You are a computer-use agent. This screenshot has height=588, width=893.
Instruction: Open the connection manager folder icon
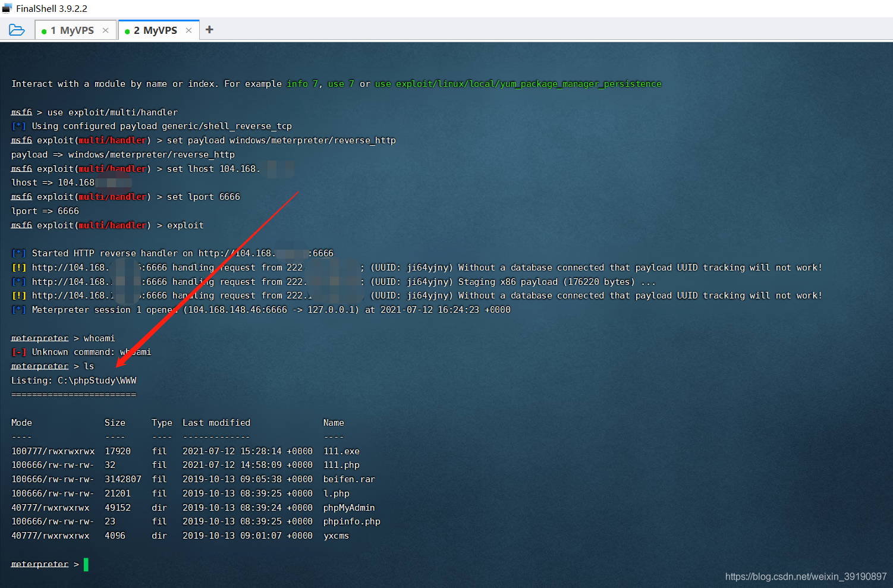17,30
